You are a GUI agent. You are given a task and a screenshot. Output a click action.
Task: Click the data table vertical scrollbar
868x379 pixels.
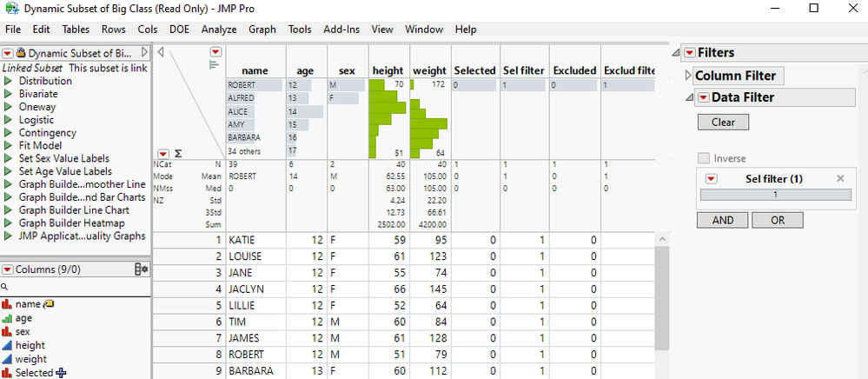pyautogui.click(x=661, y=299)
